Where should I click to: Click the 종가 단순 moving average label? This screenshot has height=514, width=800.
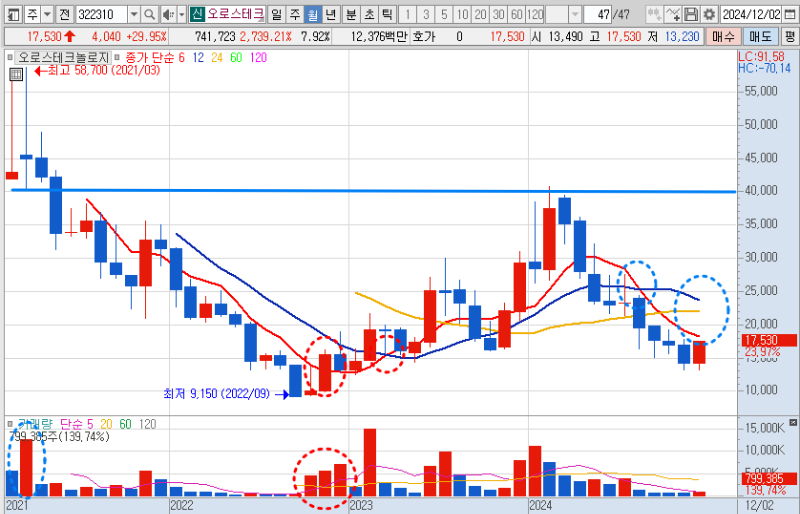click(x=149, y=58)
